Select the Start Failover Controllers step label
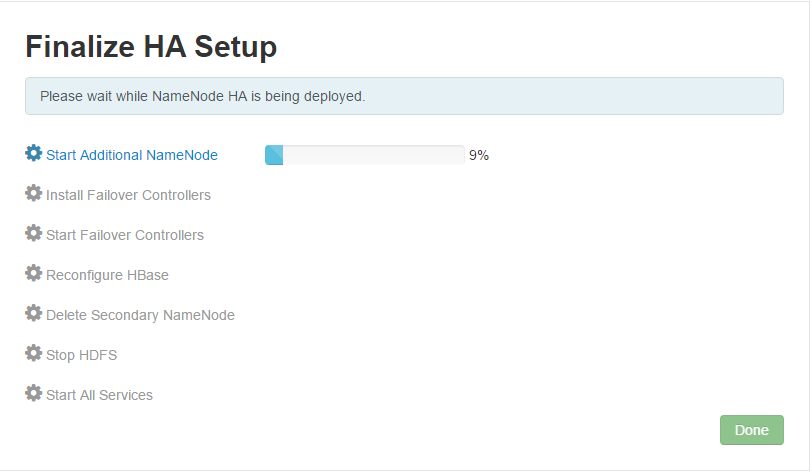 pos(125,235)
